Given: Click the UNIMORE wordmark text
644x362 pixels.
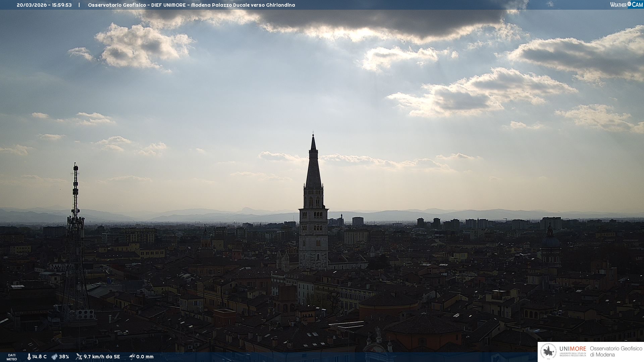Looking at the screenshot, I should [573, 349].
